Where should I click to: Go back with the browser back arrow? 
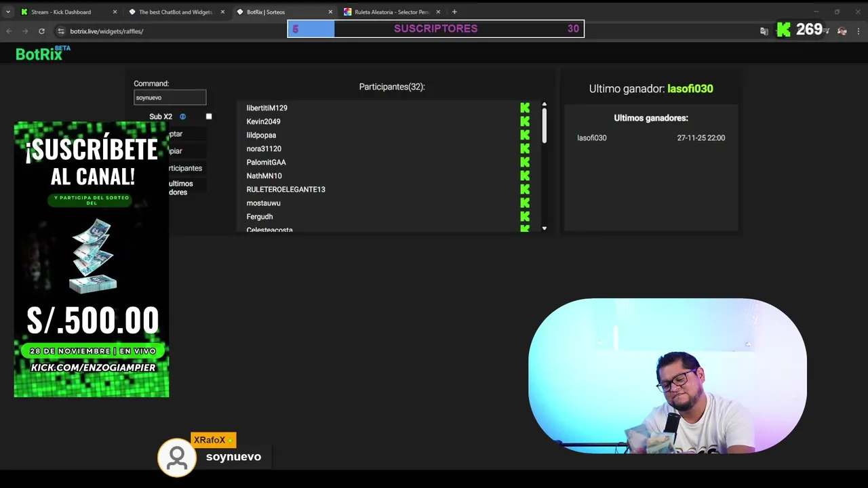pyautogui.click(x=9, y=31)
